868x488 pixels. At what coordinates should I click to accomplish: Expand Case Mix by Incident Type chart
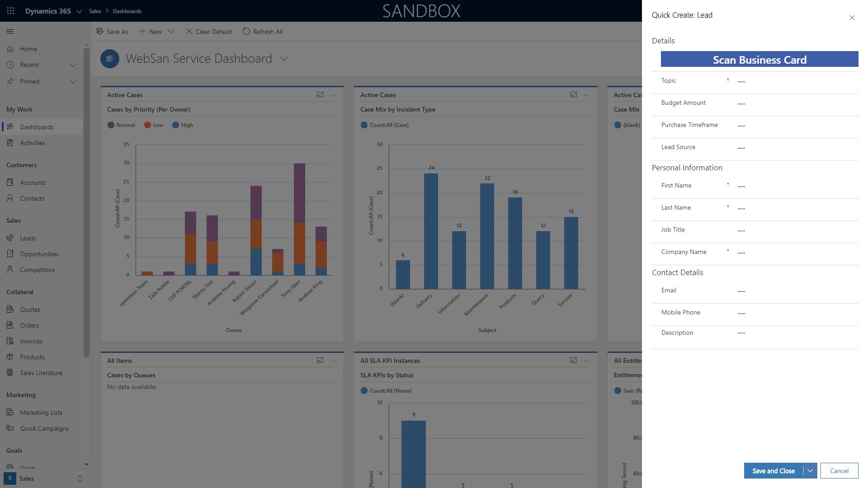(574, 95)
